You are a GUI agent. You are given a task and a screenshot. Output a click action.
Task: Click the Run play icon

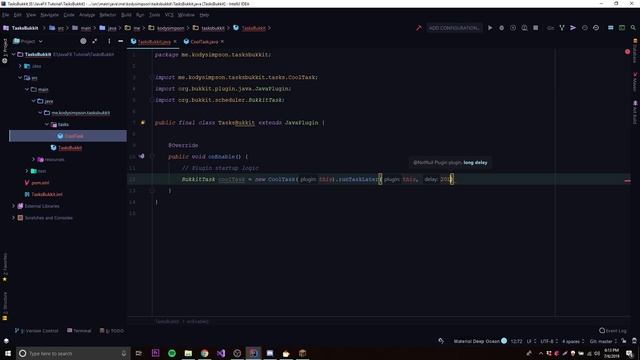click(490, 28)
